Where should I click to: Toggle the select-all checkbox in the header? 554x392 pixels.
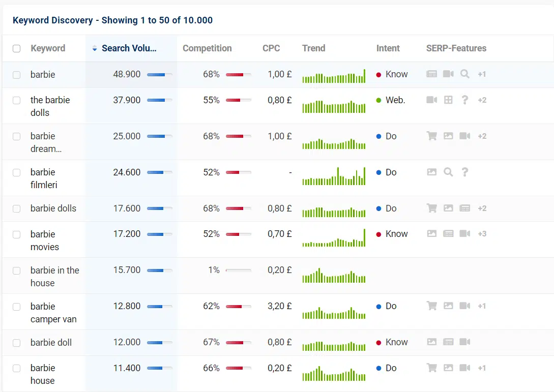(x=17, y=49)
